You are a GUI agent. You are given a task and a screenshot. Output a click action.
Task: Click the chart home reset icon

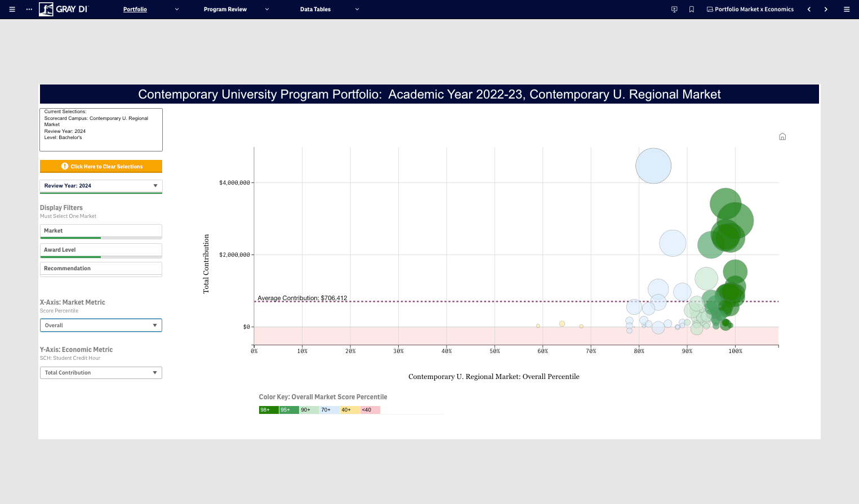click(782, 137)
